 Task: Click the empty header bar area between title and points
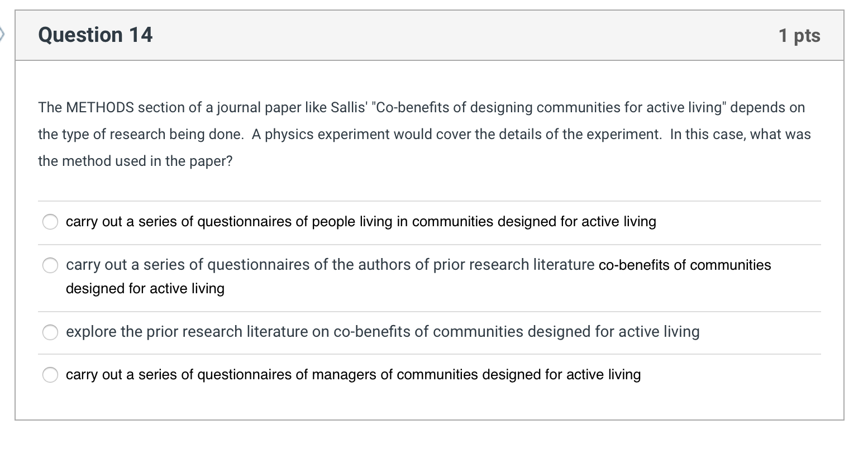464,35
